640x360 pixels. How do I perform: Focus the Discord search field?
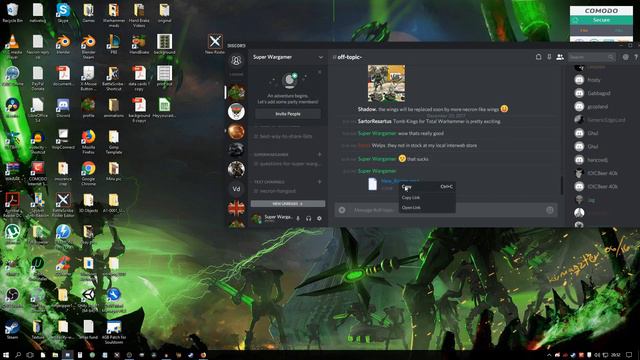tap(591, 57)
